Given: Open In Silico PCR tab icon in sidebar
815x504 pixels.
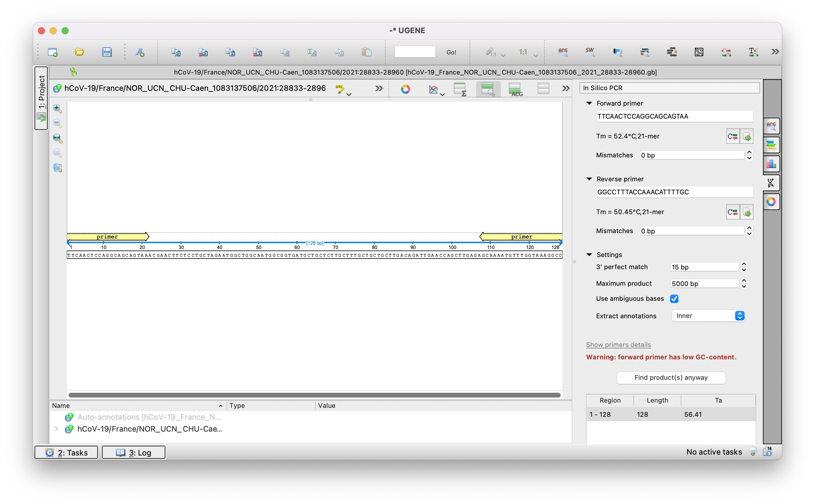Looking at the screenshot, I should coord(771,183).
